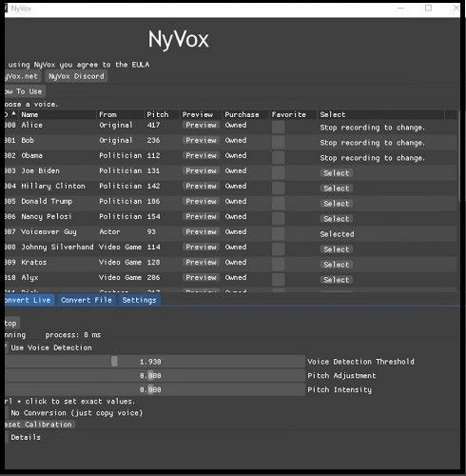Preview the Hillary Clinton voice

[x=201, y=187]
